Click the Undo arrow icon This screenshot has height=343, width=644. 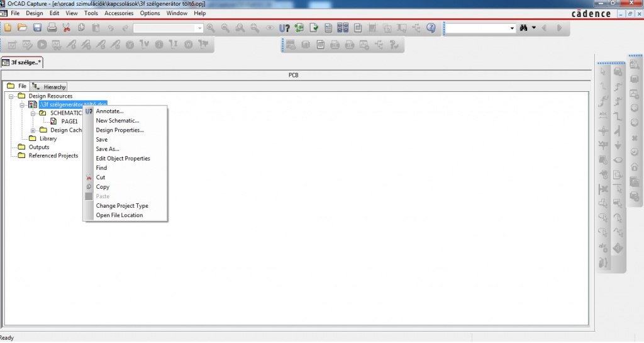(111, 28)
